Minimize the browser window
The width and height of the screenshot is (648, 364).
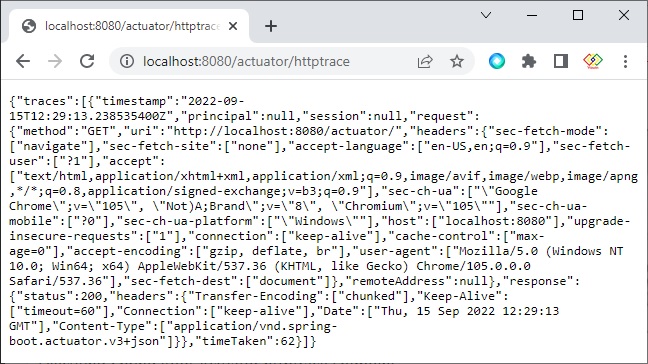(532, 15)
